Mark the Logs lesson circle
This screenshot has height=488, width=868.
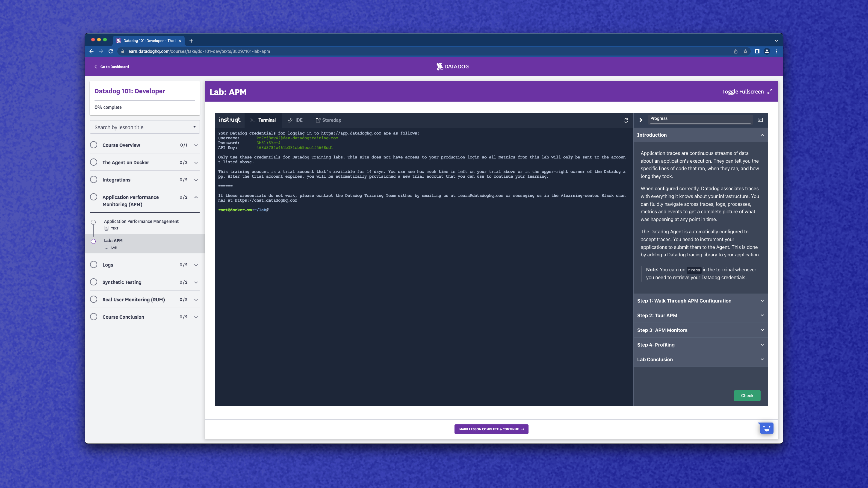pyautogui.click(x=93, y=265)
